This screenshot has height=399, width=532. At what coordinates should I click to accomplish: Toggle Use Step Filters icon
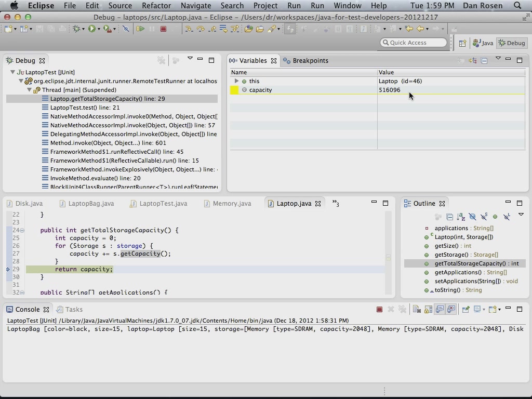click(235, 29)
